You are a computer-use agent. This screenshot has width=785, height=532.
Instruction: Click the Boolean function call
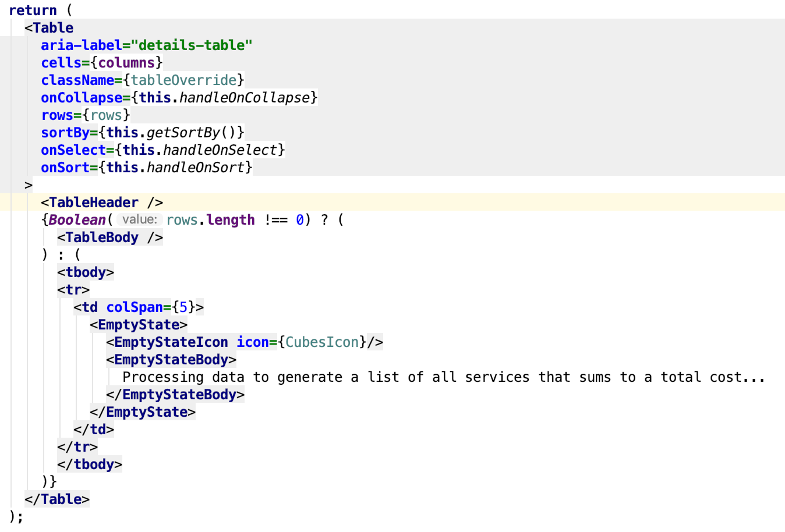[x=77, y=220]
